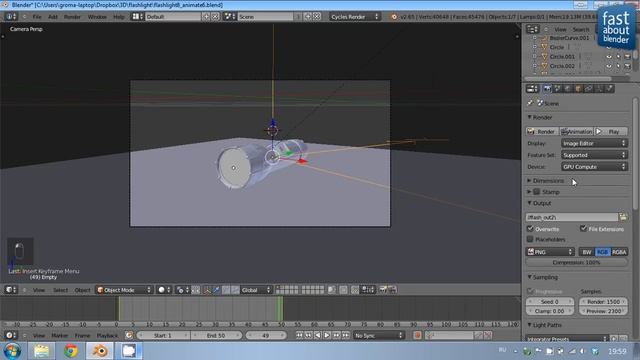Expand the Circle.001 tree row
This screenshot has width=640, height=360.
tap(535, 56)
